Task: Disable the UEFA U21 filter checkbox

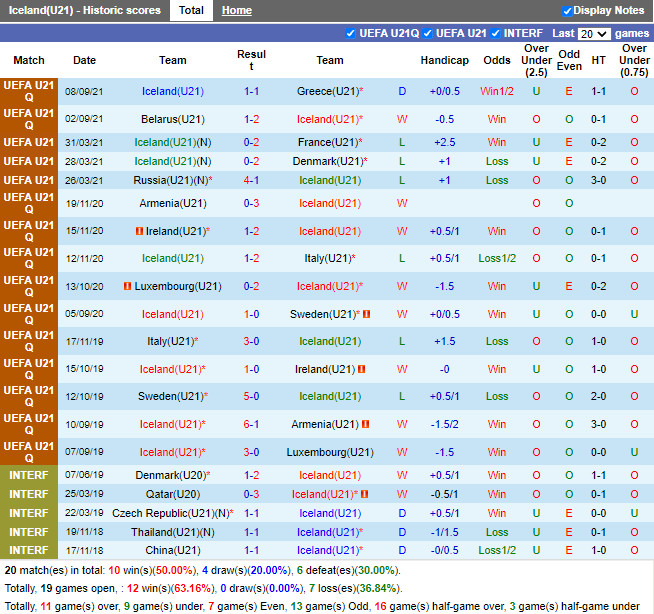Action: pos(428,33)
